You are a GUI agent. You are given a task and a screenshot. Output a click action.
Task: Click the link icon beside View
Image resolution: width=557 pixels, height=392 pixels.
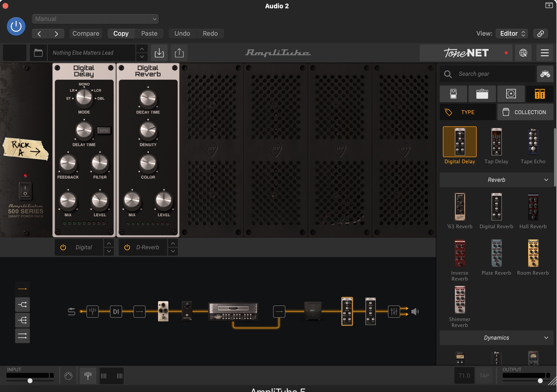pyautogui.click(x=540, y=33)
